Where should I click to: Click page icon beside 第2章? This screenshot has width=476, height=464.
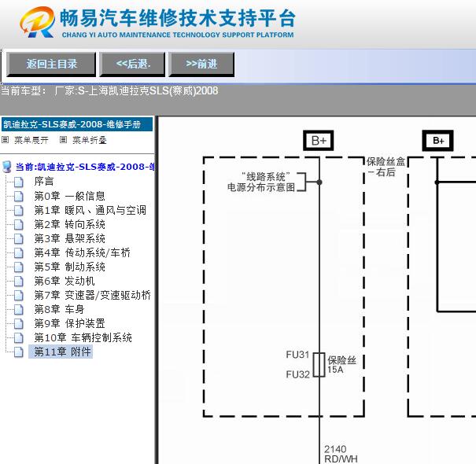(x=19, y=225)
